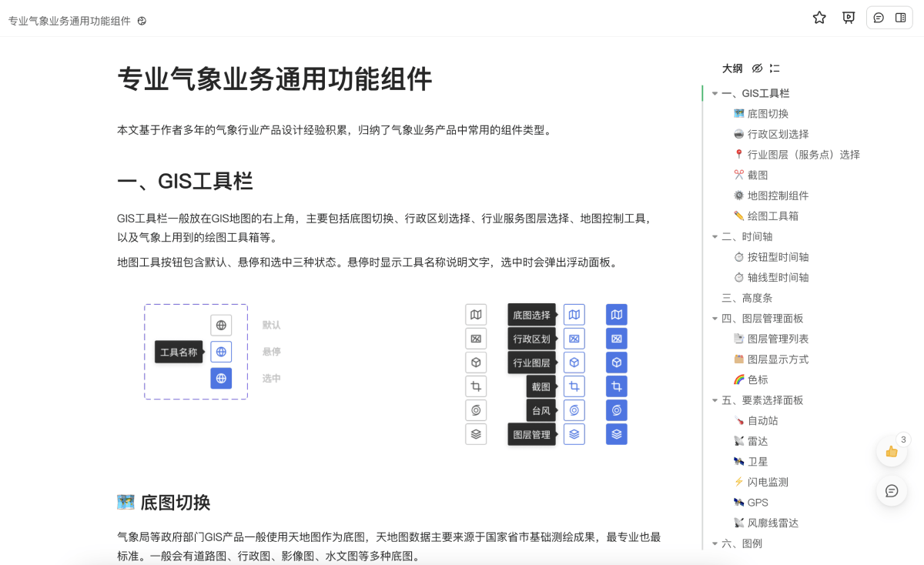The width and height of the screenshot is (924, 565).
Task: Collapse the 一、GIS工具栏 outline section arrow
Action: click(715, 94)
